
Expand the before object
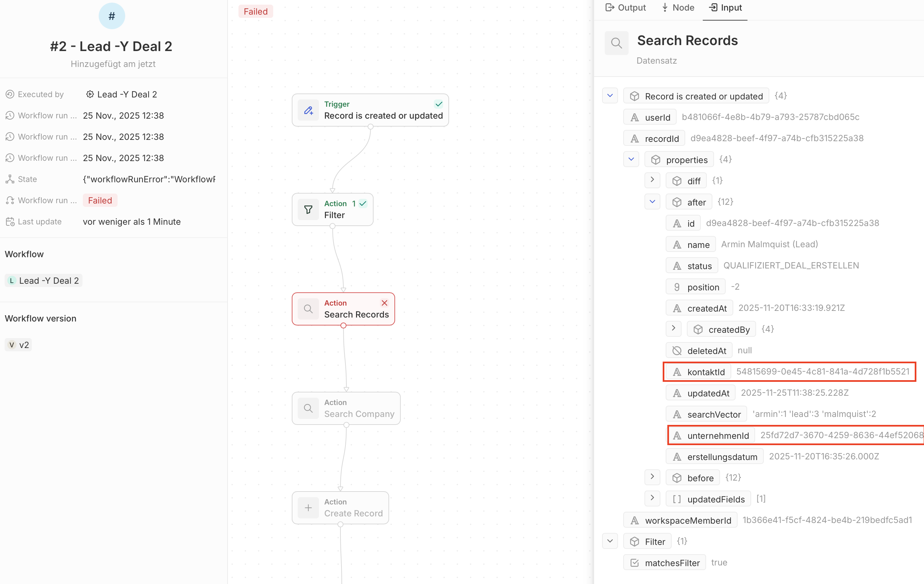(x=652, y=477)
